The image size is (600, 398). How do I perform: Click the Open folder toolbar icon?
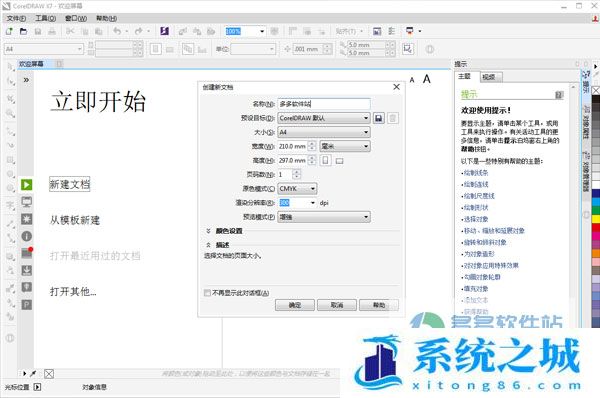(23, 31)
